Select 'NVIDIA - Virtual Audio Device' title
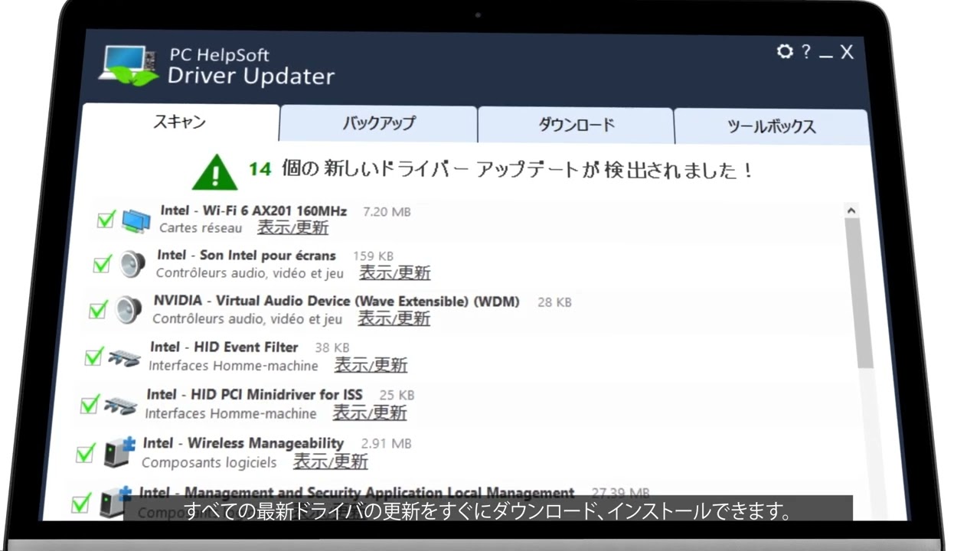The width and height of the screenshot is (980, 551). click(337, 302)
